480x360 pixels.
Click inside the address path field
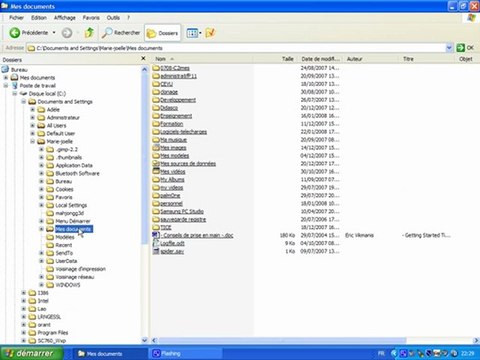236,48
